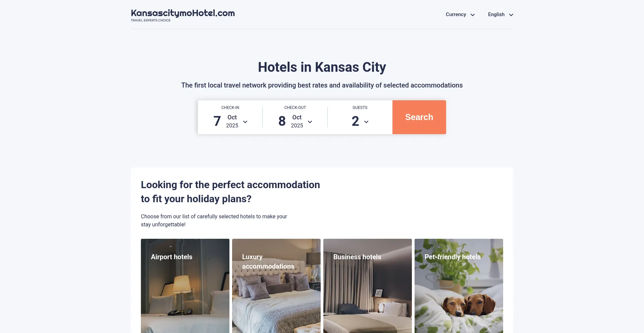The width and height of the screenshot is (644, 333).
Task: Open the Airport hotels category card
Action: point(185,286)
